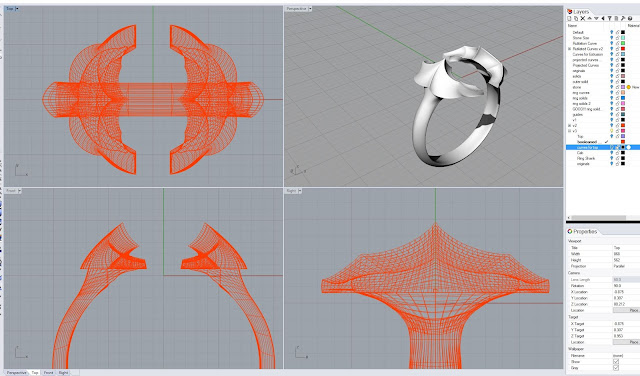This screenshot has height=376, width=640.
Task: Uncheck the wallpaper Show checkbox
Action: tap(616, 362)
